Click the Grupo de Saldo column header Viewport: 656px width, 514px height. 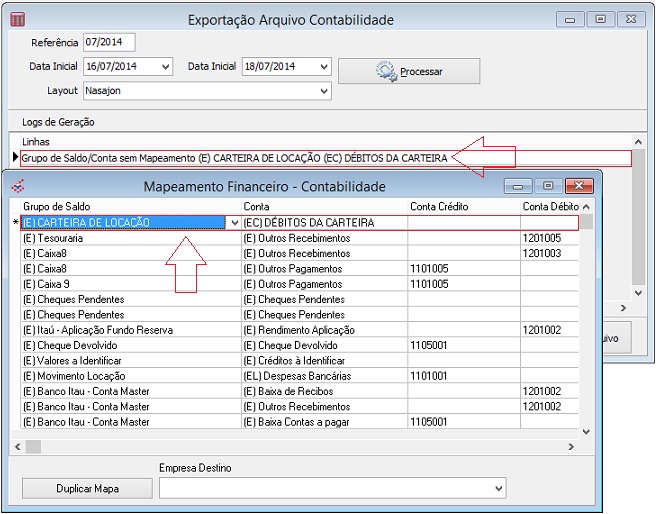tap(58, 206)
